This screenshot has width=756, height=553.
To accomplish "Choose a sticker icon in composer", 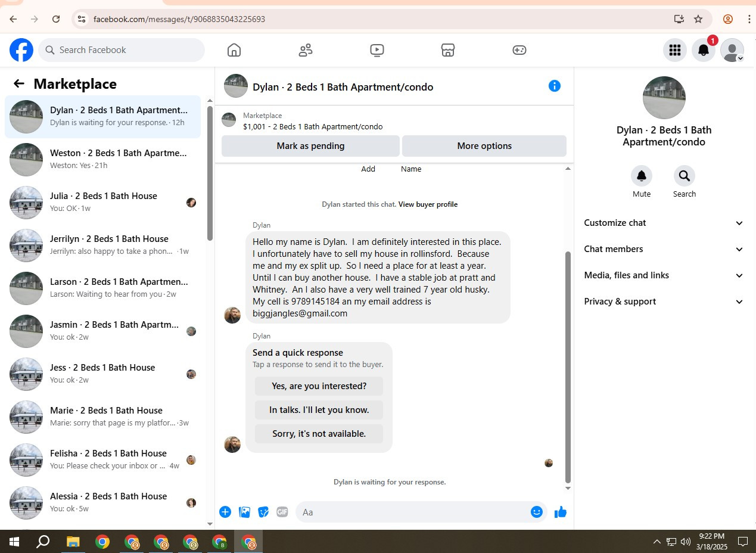I will point(263,512).
